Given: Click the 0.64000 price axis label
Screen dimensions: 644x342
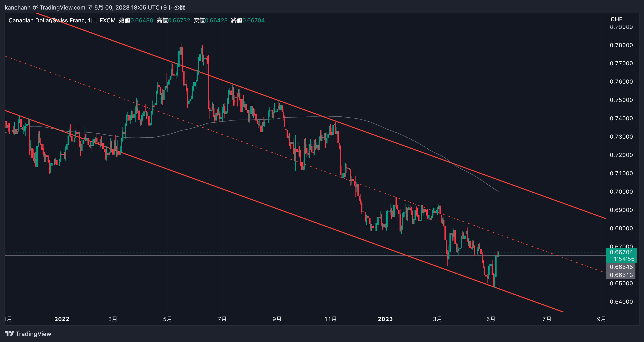Looking at the screenshot, I should click(621, 302).
